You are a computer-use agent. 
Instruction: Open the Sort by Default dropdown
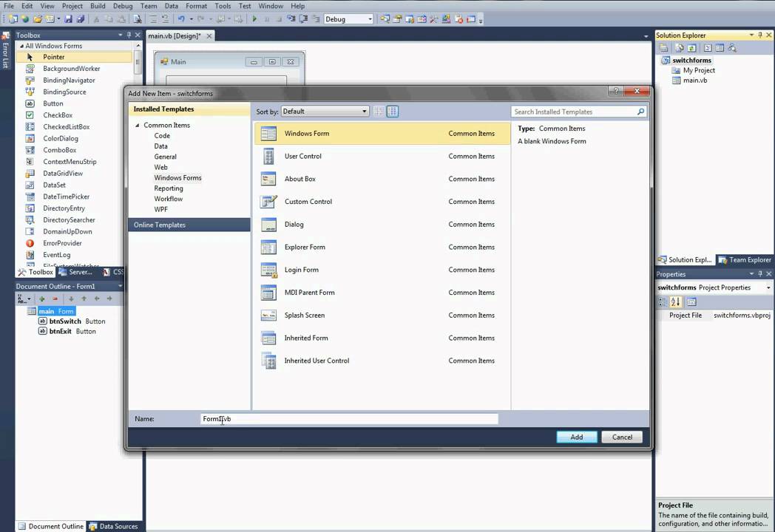tap(325, 112)
